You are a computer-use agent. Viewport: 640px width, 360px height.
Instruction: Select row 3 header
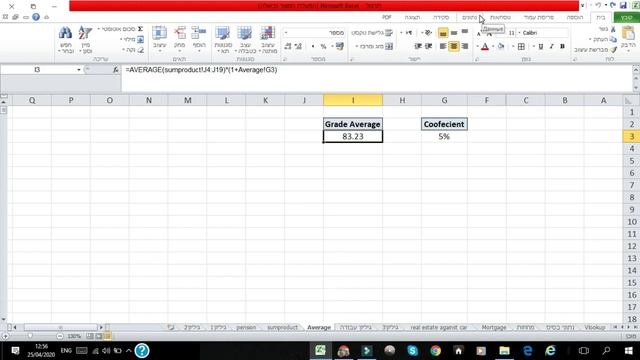click(631, 136)
